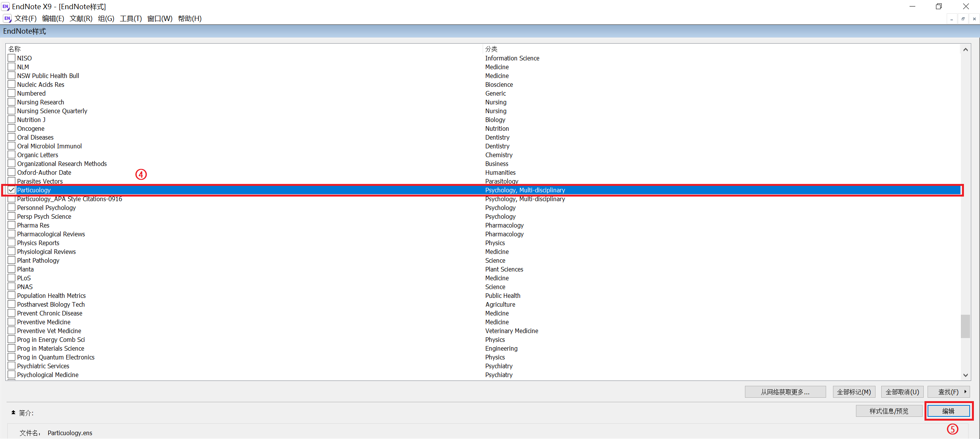Uncheck the Particuology style checkbox
The image size is (980, 439).
(x=11, y=190)
